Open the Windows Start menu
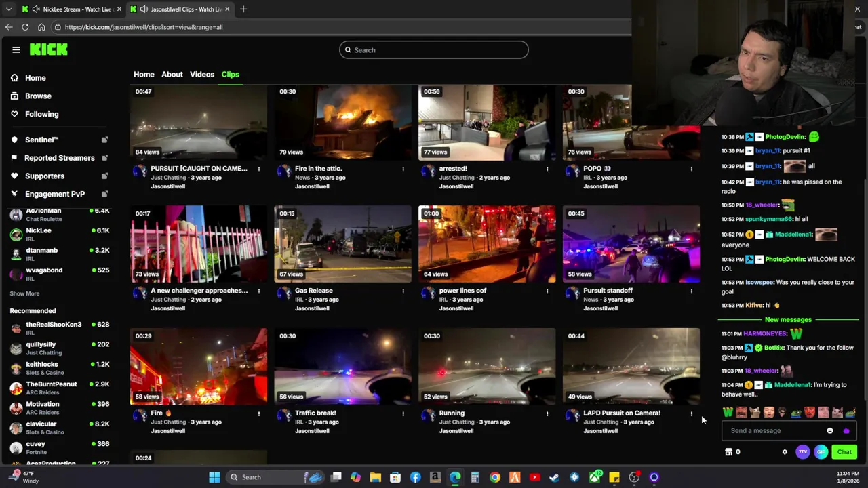 214,477
